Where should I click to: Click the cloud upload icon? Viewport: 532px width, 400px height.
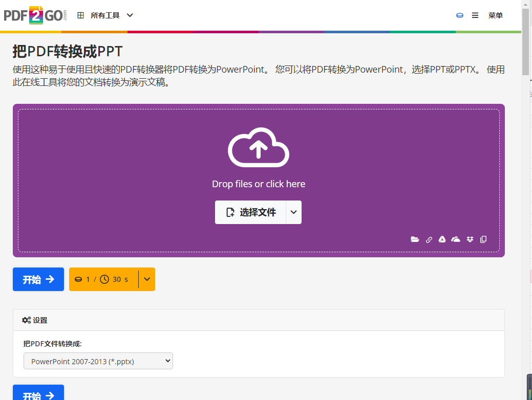click(259, 147)
